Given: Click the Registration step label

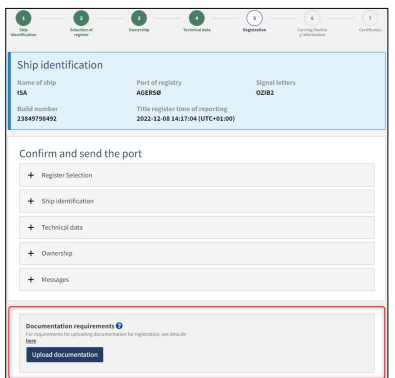Looking at the screenshot, I should tap(254, 30).
